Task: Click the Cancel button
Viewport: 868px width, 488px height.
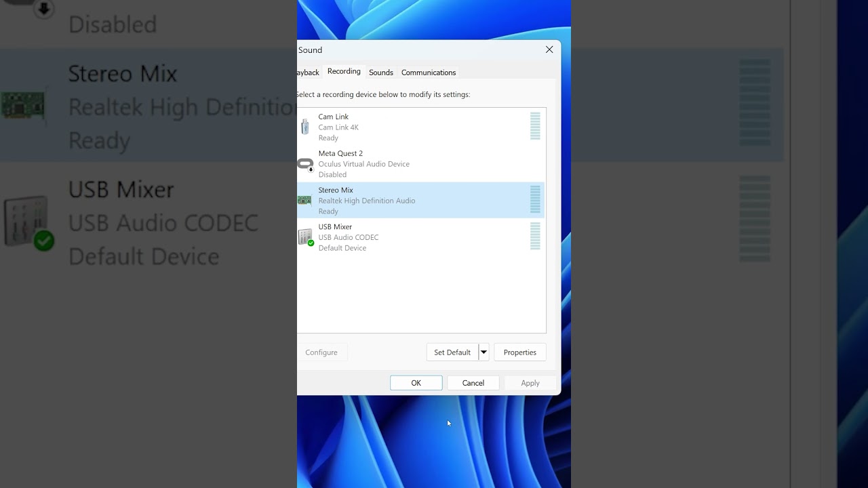Action: click(x=473, y=383)
